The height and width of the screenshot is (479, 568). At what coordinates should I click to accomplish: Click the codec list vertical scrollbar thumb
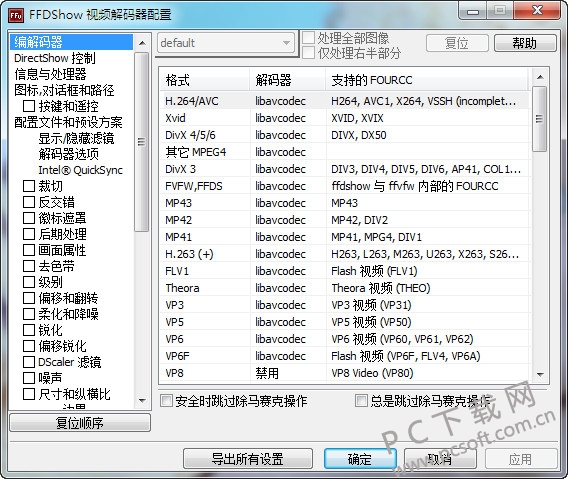(540, 119)
